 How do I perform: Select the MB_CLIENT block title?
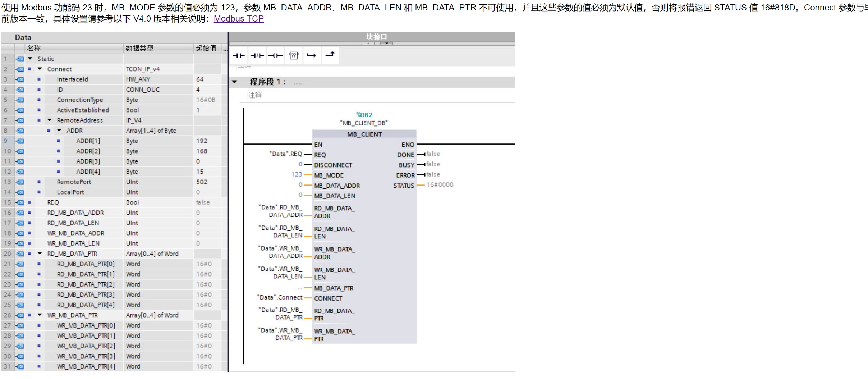tap(364, 134)
